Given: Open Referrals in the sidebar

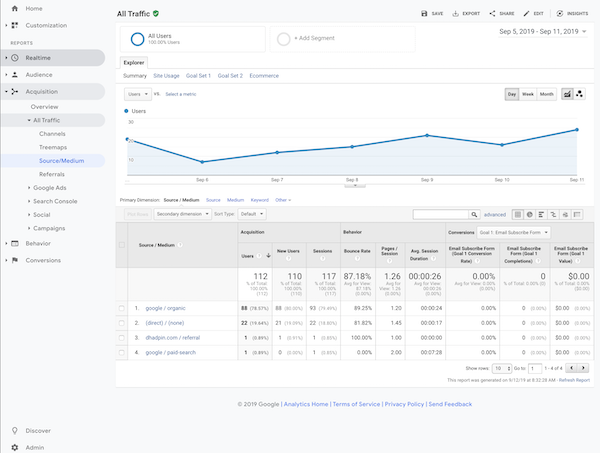Looking at the screenshot, I should 52,174.
